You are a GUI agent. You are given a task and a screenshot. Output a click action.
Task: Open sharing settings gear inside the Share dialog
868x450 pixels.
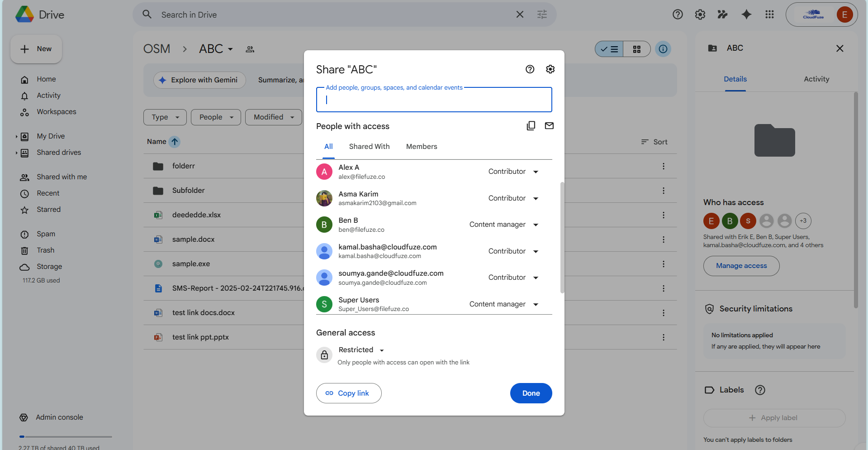coord(550,69)
